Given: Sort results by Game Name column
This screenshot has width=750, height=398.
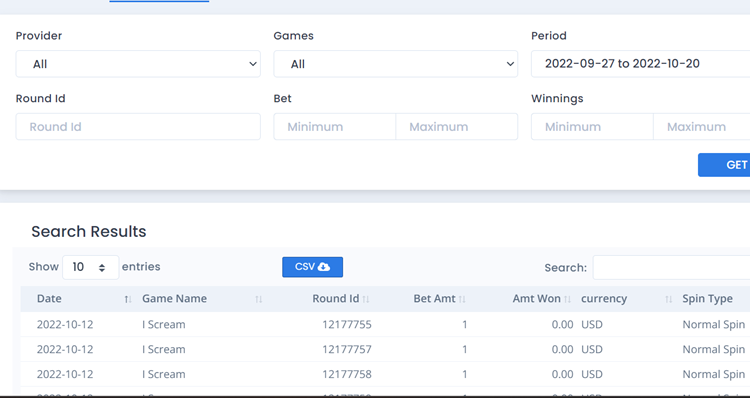Looking at the screenshot, I should [x=201, y=298].
